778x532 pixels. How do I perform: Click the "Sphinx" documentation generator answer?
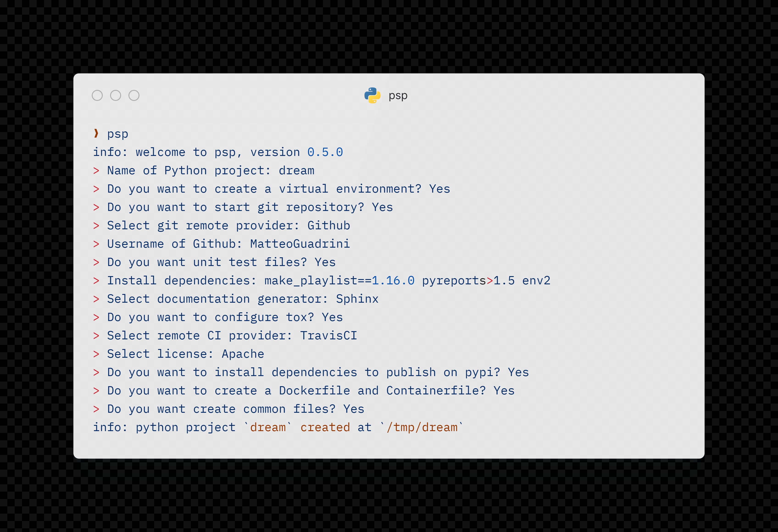357,299
